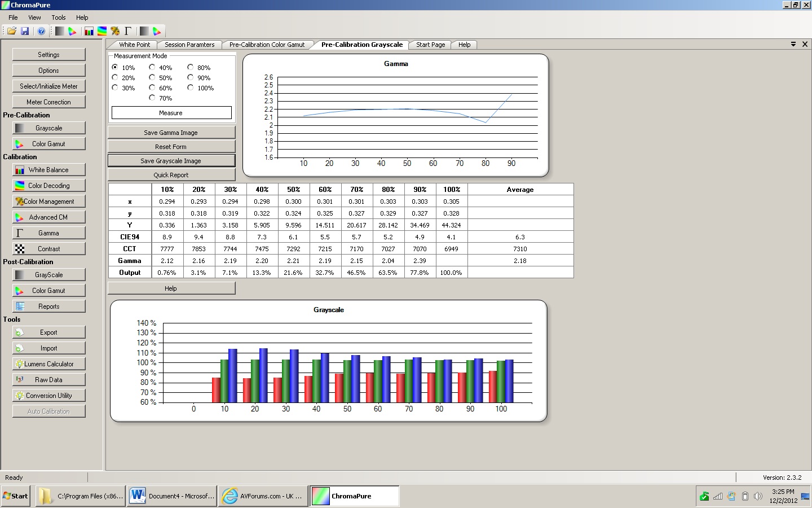Open the Gamma sidebar module
The height and width of the screenshot is (508, 812).
[x=49, y=233]
